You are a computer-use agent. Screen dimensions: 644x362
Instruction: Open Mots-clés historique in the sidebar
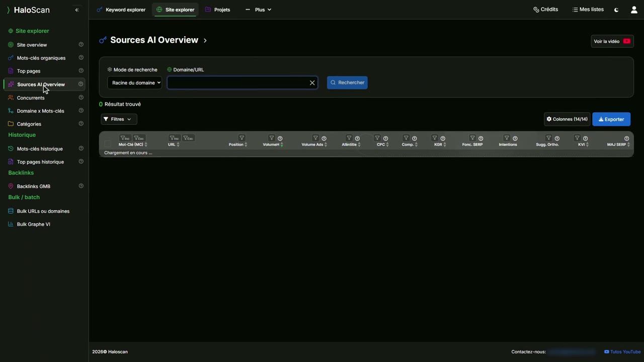40,149
